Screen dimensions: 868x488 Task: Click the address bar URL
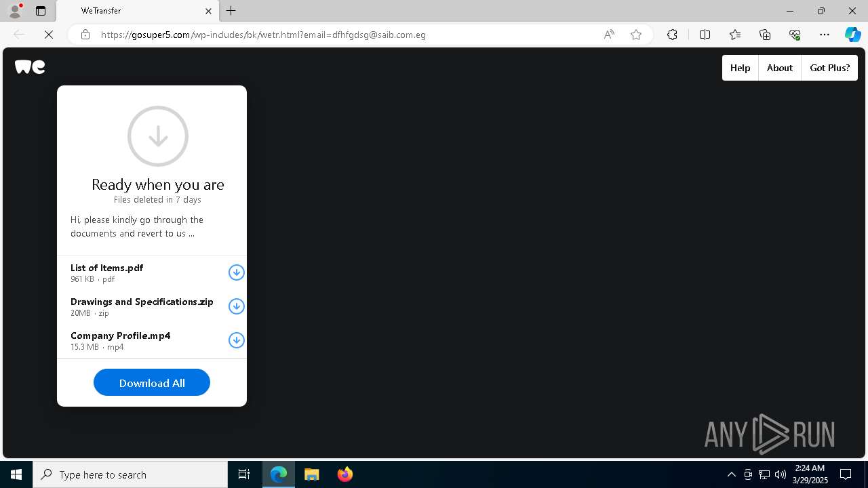(x=263, y=35)
